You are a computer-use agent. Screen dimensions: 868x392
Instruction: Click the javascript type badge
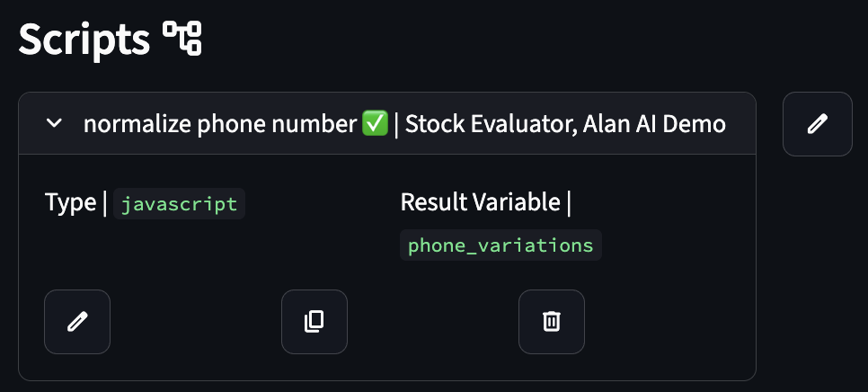pyautogui.click(x=180, y=203)
